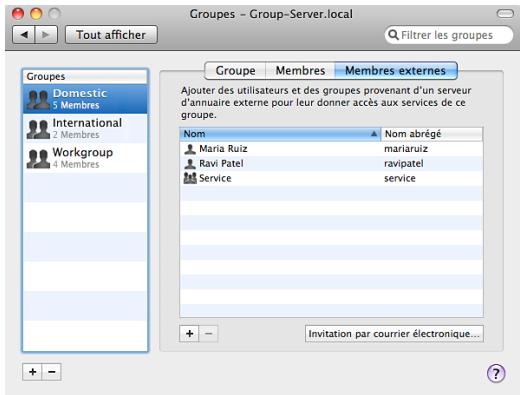Click the Tout afficher button

click(x=111, y=35)
